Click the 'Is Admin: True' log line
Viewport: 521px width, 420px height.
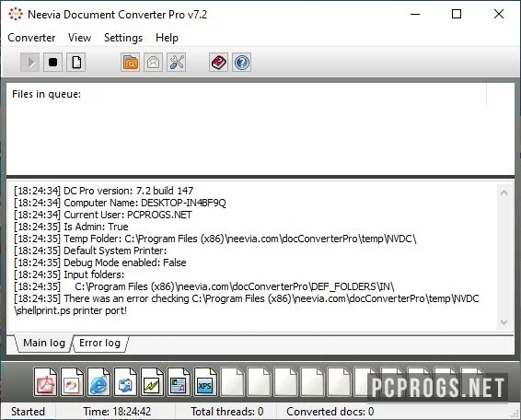pos(71,227)
